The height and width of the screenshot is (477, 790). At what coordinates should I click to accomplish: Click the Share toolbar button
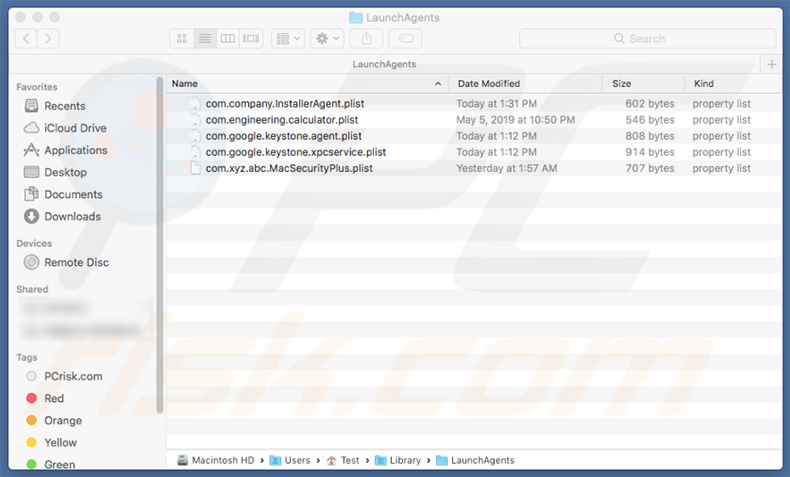click(x=366, y=38)
